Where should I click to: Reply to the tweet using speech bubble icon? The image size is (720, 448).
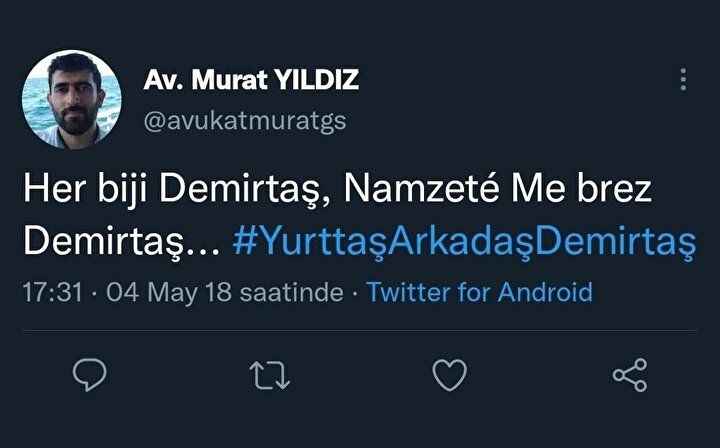90,374
